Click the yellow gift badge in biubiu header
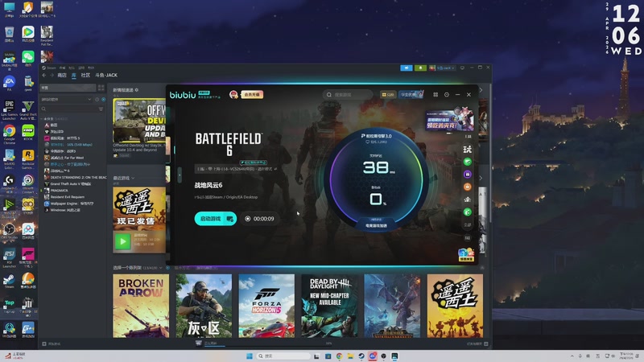Viewport: 644px width, 362px height. [x=388, y=95]
